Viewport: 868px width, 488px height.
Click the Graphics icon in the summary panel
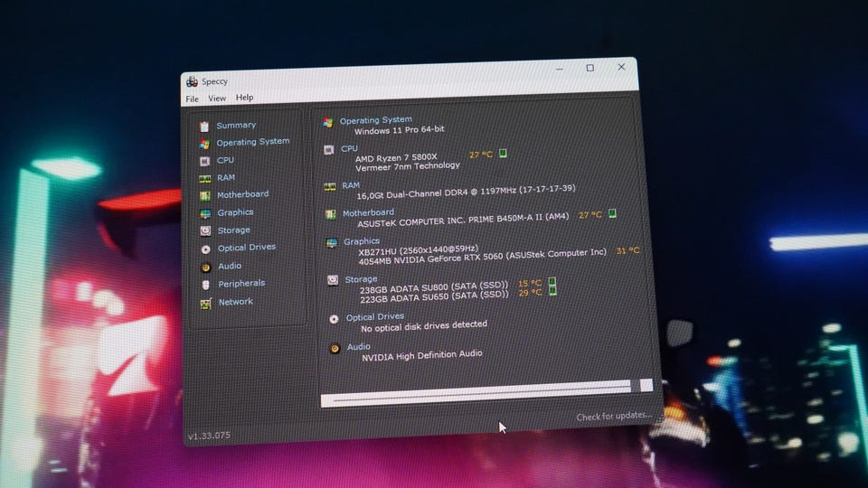tap(332, 243)
